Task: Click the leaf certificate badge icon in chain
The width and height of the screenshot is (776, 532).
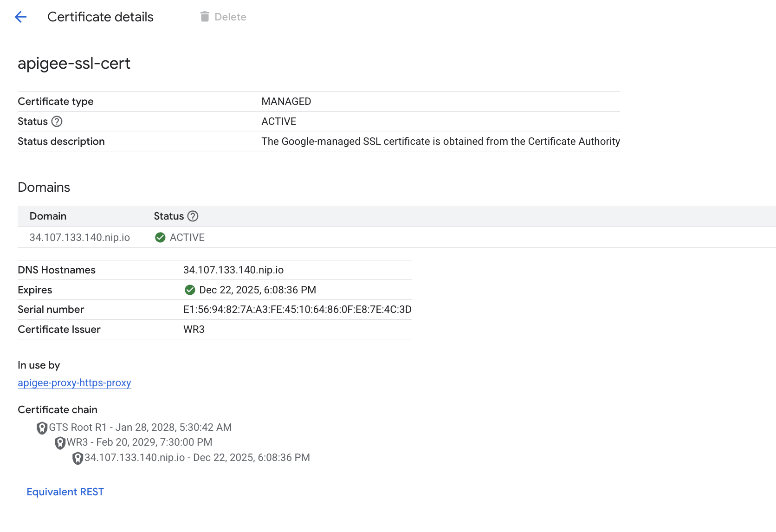Action: 78,458
